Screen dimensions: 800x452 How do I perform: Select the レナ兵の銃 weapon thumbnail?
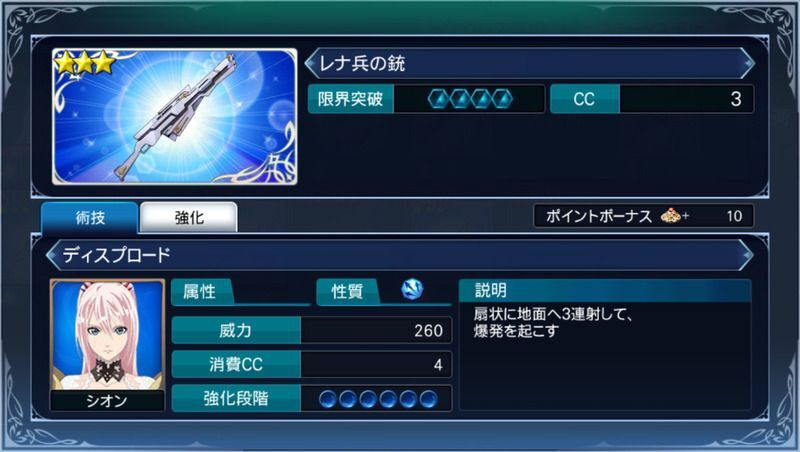pos(174,116)
